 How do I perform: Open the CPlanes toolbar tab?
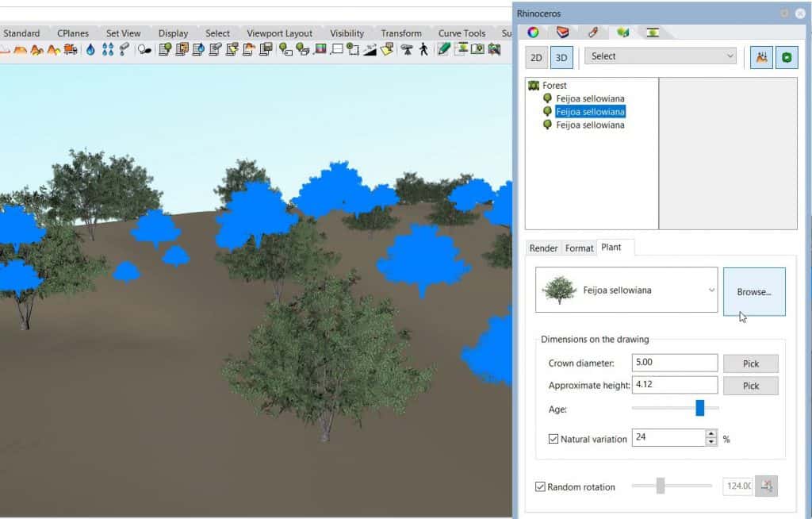[x=72, y=33]
